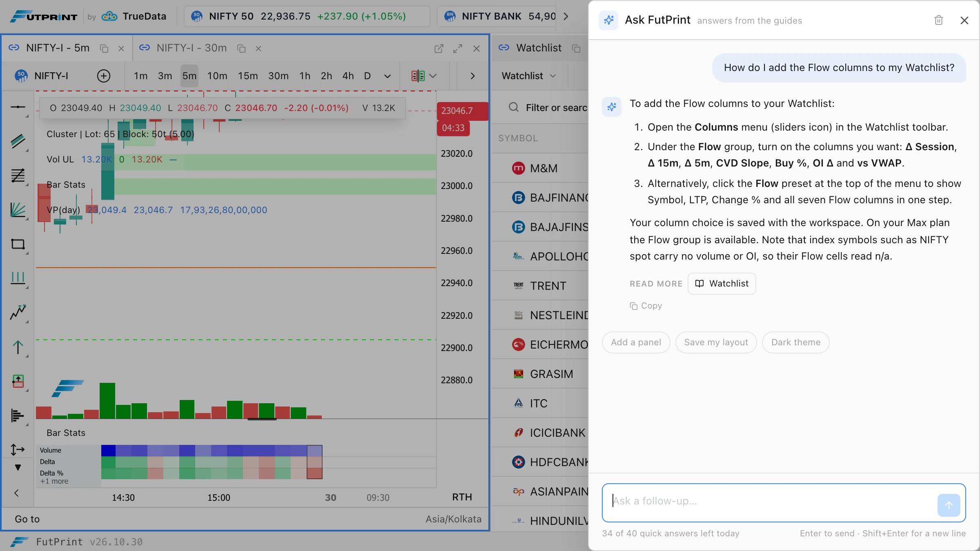The image size is (980, 551).
Task: Select the vertical bars tool
Action: 18,278
